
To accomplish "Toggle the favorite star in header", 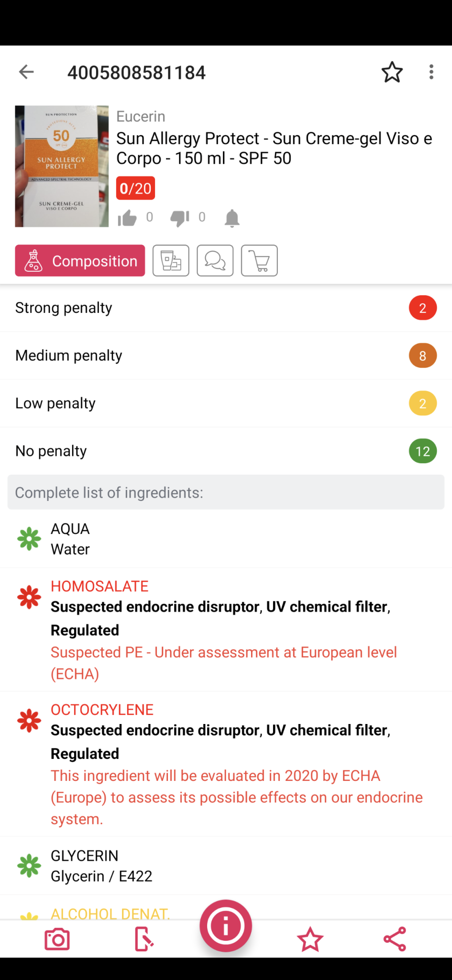I will point(392,72).
